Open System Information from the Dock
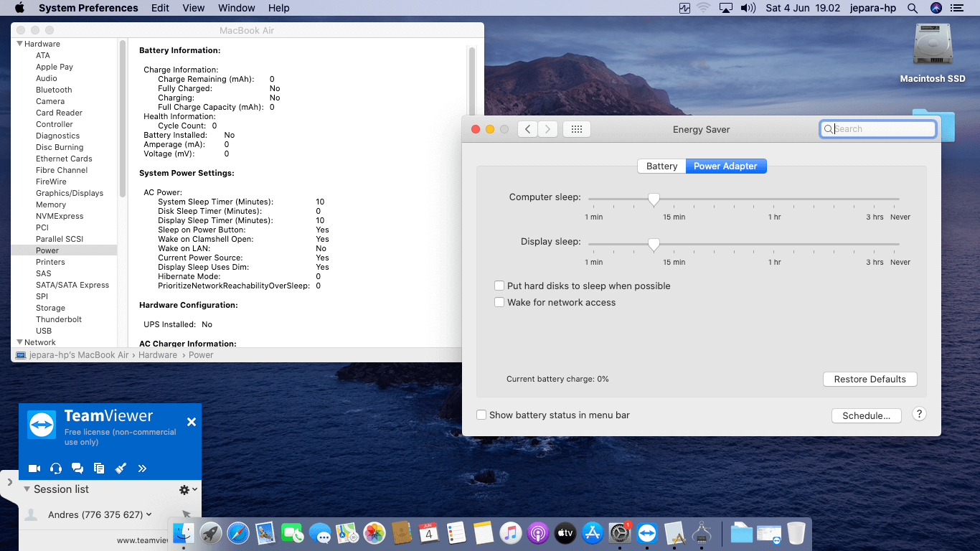The image size is (980, 551). click(x=701, y=533)
